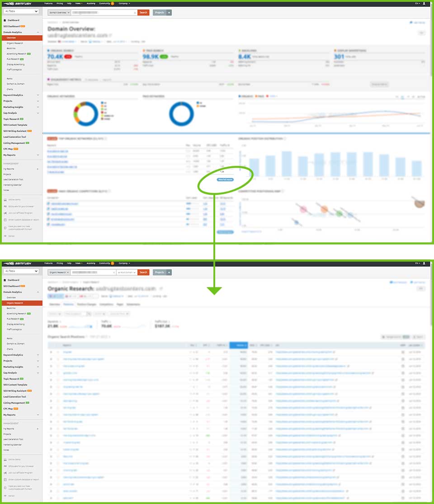This screenshot has height=504, width=434.
Task: Click plus next to My reports in Domain Overview Management
Action: click(38, 169)
